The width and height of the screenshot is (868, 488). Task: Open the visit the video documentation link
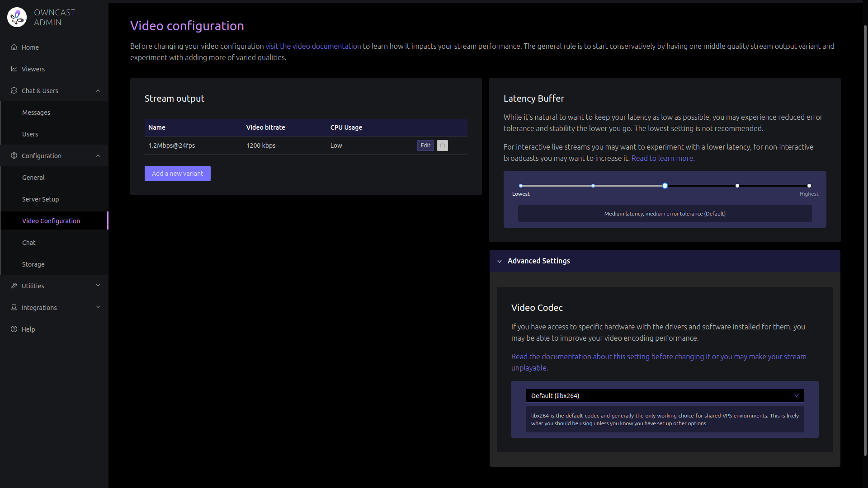(x=312, y=46)
